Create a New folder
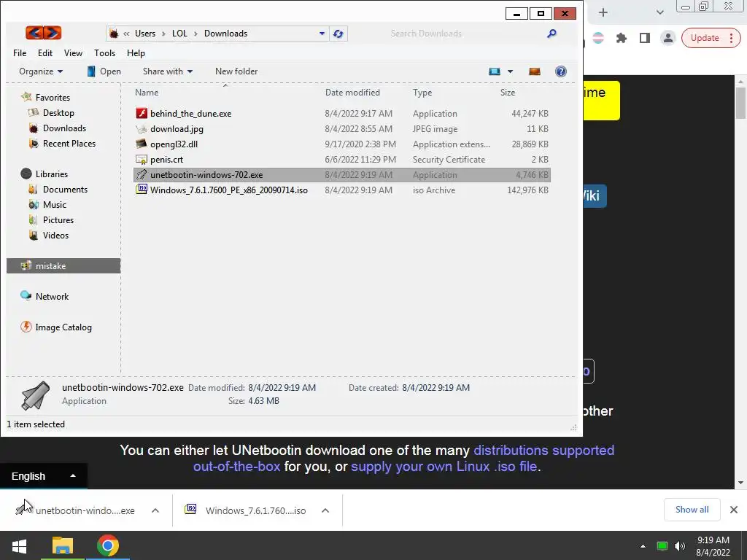 click(236, 71)
